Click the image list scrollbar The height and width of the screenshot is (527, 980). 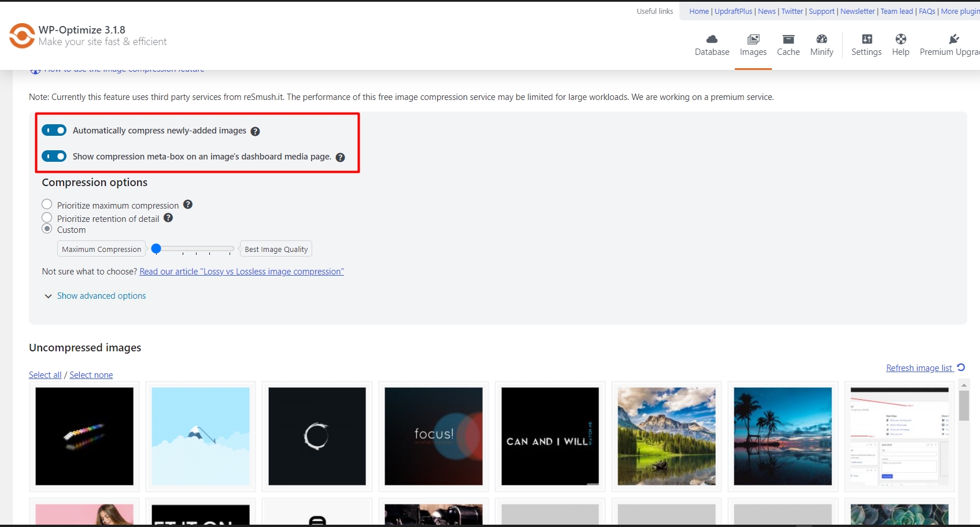[x=964, y=406]
